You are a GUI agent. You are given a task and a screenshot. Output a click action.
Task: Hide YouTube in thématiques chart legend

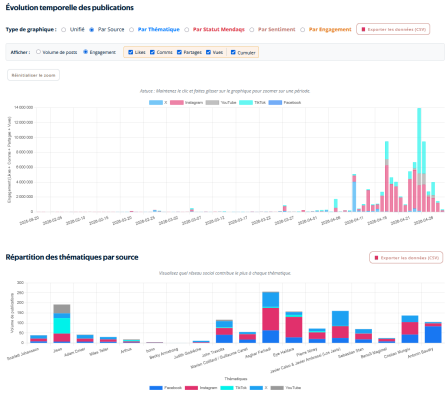[286, 388]
